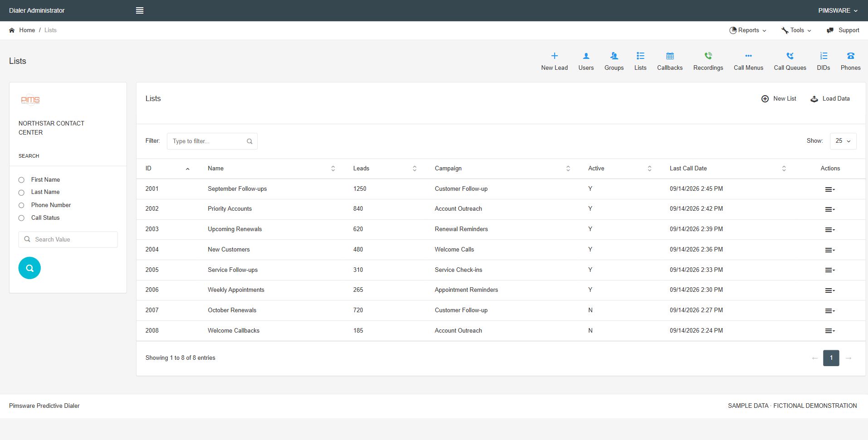Open the Groups section icon
Screen dimensions: 868x440
(614, 56)
